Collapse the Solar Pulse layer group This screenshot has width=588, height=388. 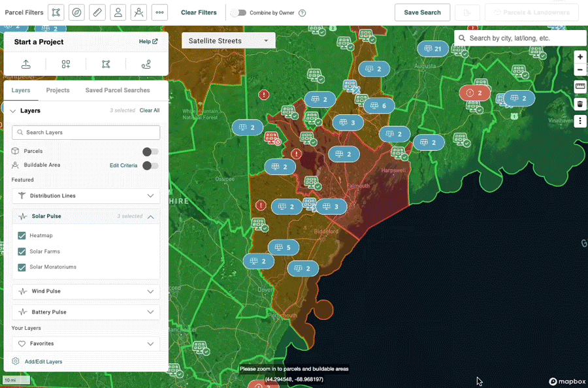tap(86, 216)
